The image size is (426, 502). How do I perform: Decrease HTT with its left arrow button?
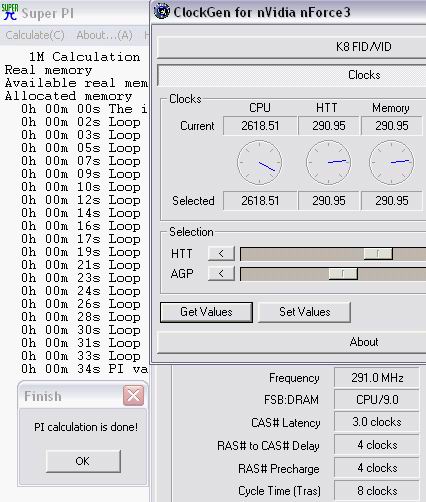point(221,254)
